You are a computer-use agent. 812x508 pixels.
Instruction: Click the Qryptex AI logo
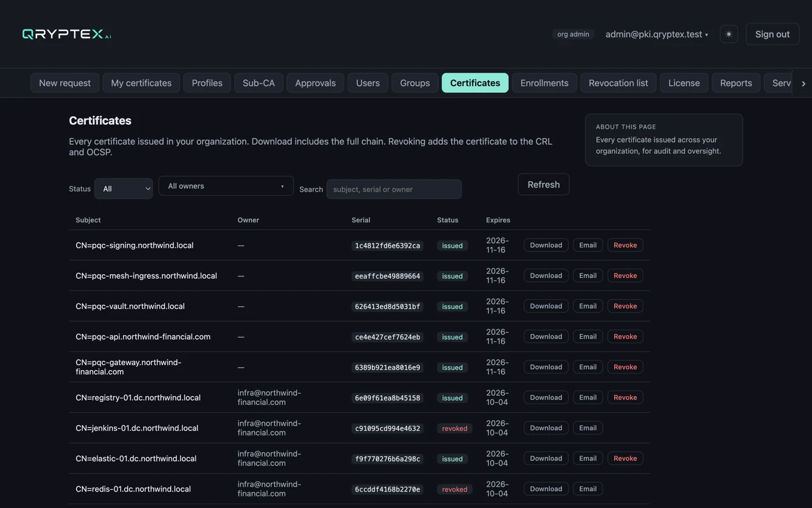[67, 34]
